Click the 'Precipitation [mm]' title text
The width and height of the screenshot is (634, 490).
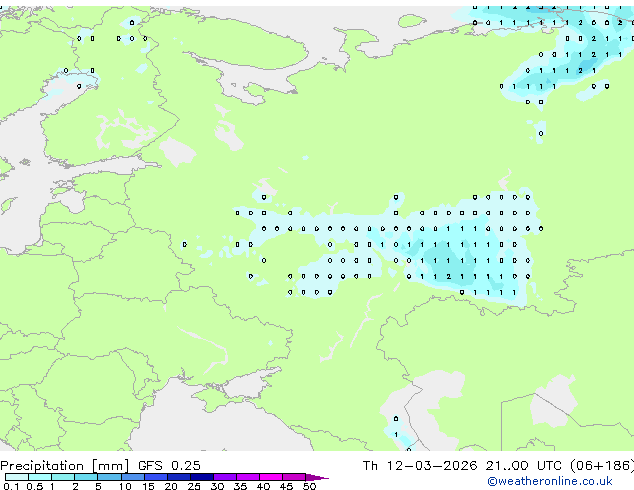coord(64,466)
